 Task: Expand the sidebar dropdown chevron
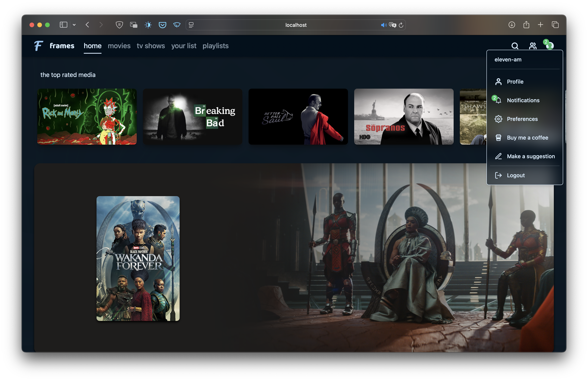coord(74,25)
